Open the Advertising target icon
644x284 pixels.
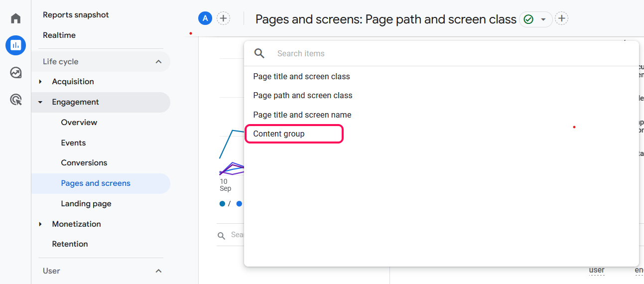click(16, 100)
